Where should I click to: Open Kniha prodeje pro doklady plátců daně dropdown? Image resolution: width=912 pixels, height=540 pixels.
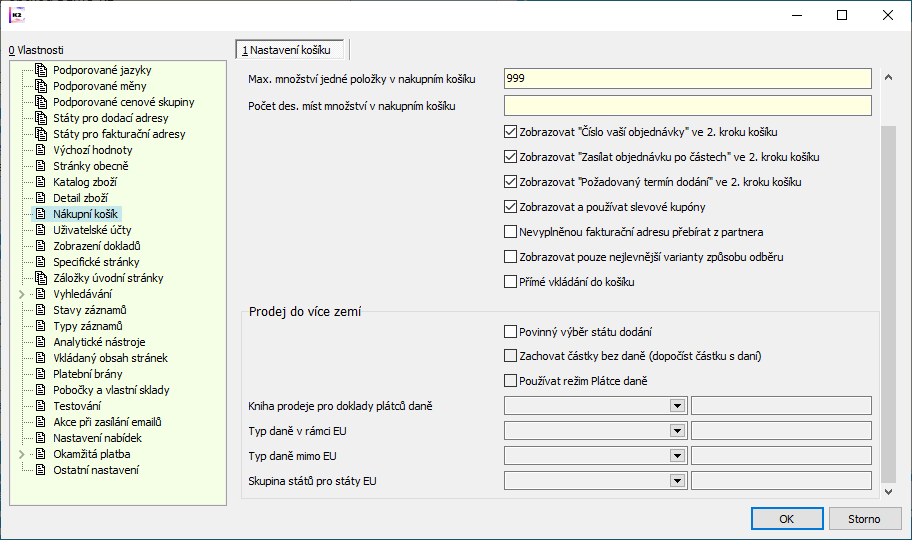(677, 406)
